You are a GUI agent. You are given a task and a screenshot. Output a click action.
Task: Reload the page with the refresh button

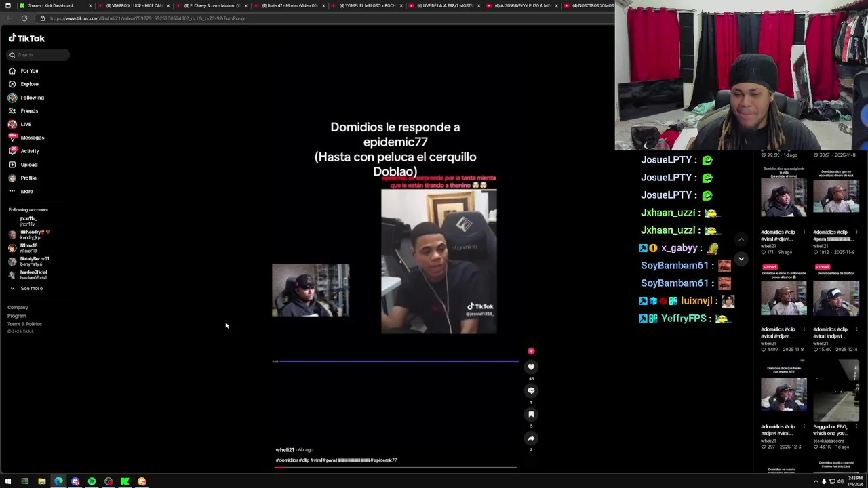(24, 18)
